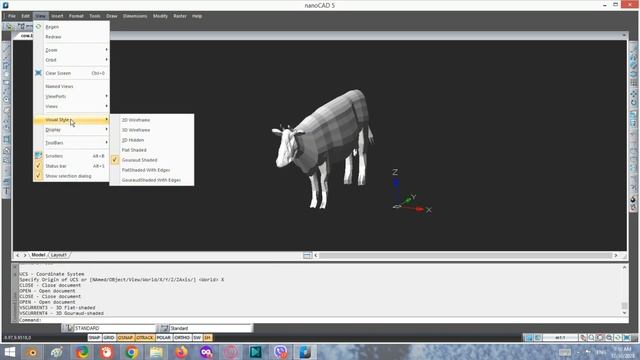The height and width of the screenshot is (360, 640).
Task: Switch to the Model tab
Action: (38, 255)
